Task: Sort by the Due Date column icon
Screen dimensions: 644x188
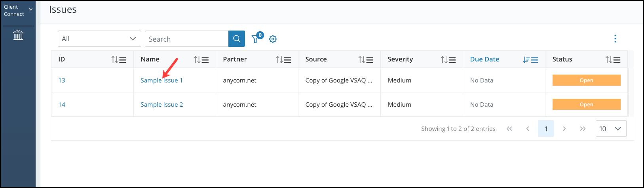Action: coord(530,59)
